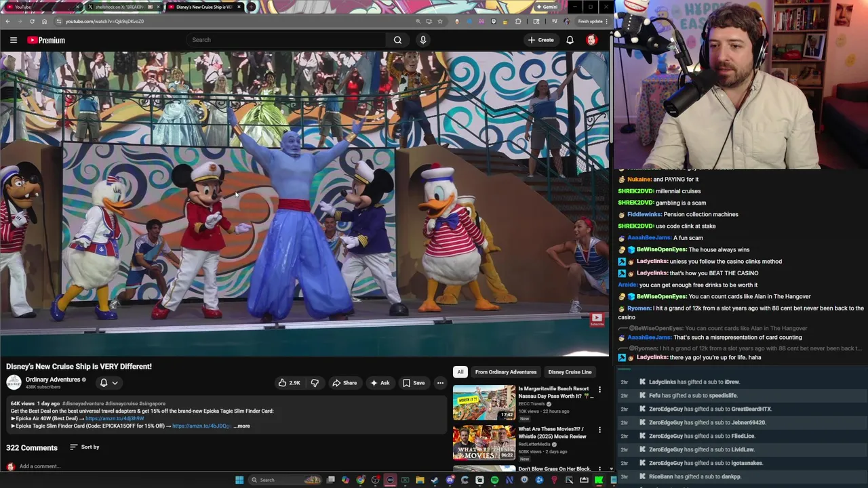This screenshot has width=868, height=488.
Task: Open What Are These Movies thumbnail
Action: (484, 443)
